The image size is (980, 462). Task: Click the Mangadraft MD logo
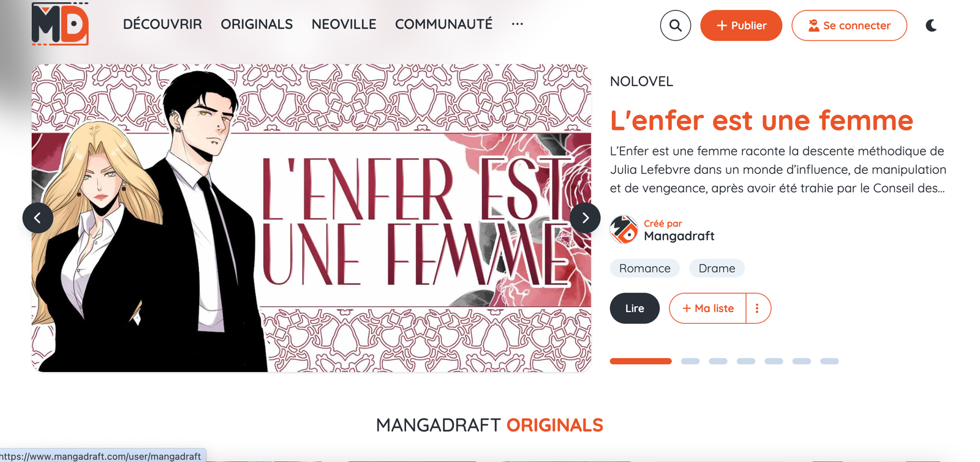click(60, 24)
